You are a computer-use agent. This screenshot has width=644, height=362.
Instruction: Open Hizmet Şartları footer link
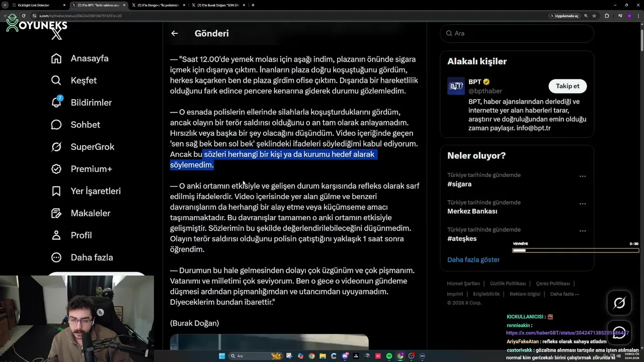pos(463,284)
